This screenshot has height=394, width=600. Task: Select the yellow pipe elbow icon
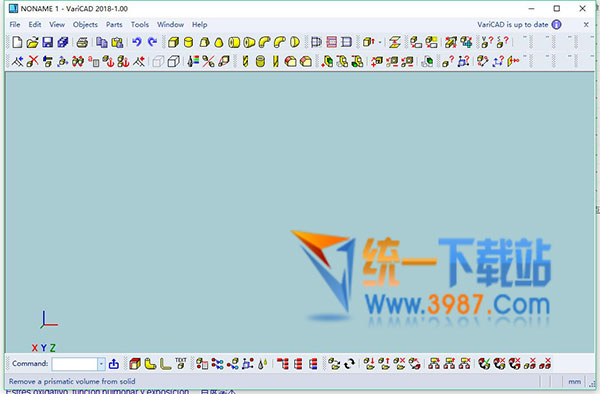click(264, 42)
